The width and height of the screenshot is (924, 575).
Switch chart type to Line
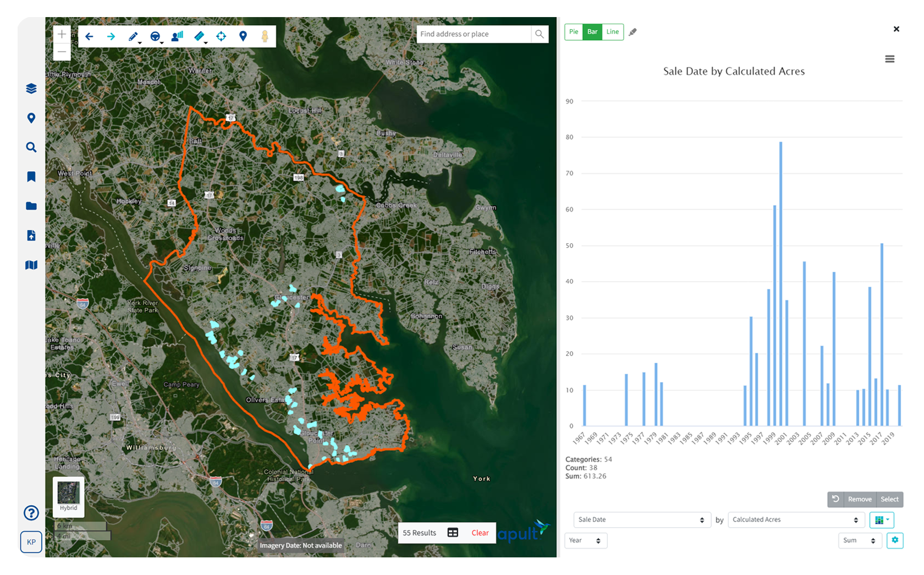[612, 32]
